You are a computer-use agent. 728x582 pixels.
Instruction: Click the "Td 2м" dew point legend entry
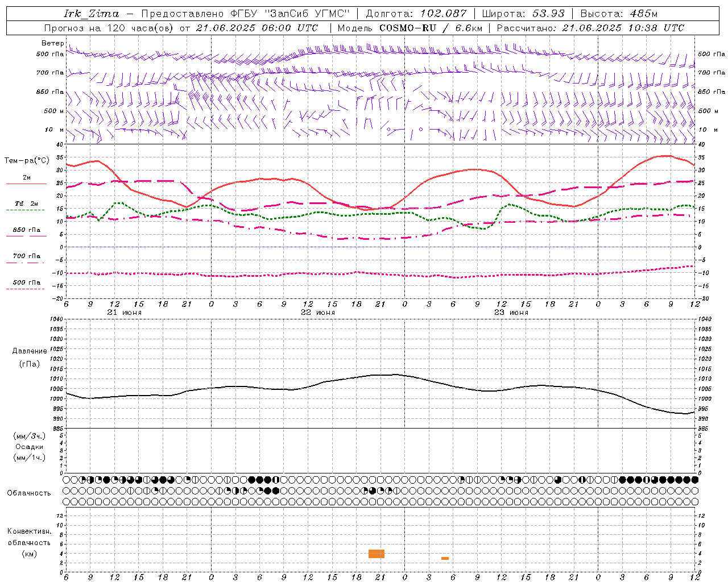coord(27,203)
